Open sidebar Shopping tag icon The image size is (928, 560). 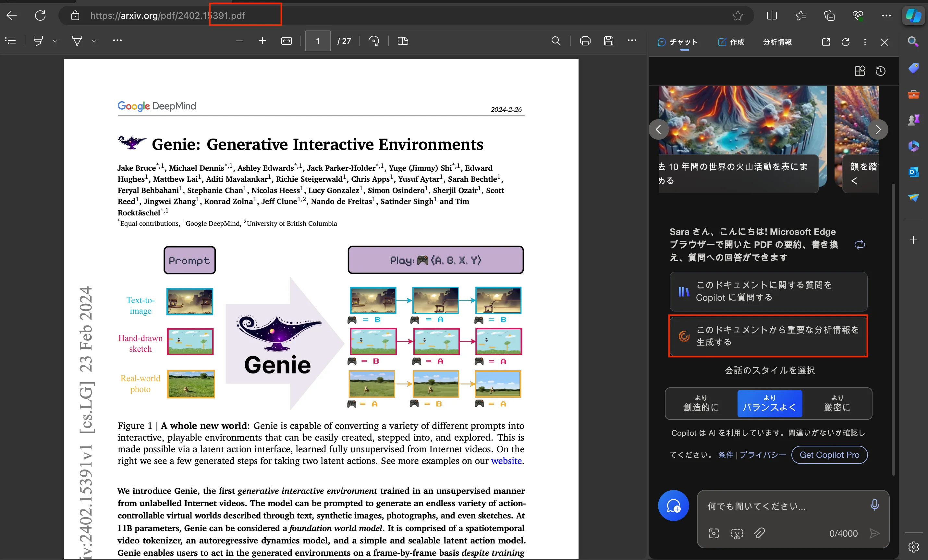(x=913, y=68)
